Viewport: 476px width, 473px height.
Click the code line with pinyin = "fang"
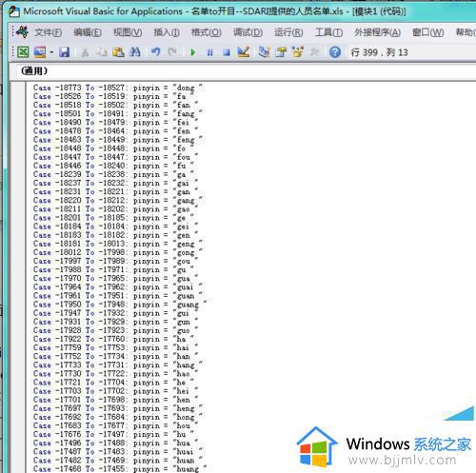pos(118,113)
